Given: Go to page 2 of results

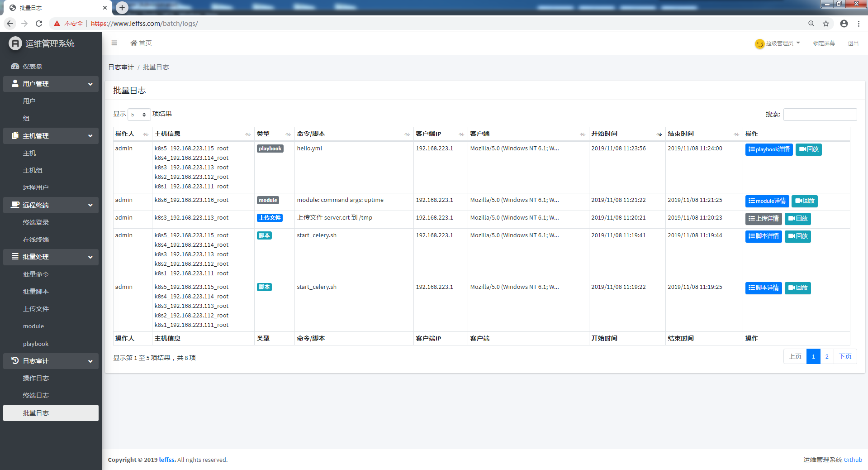Looking at the screenshot, I should click(x=827, y=356).
